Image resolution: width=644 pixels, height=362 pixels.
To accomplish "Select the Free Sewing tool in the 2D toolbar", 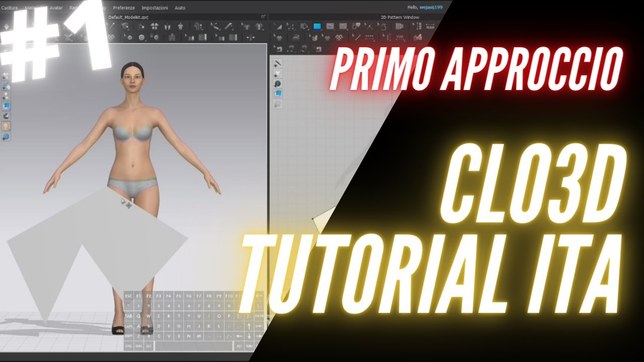I will click(303, 48).
